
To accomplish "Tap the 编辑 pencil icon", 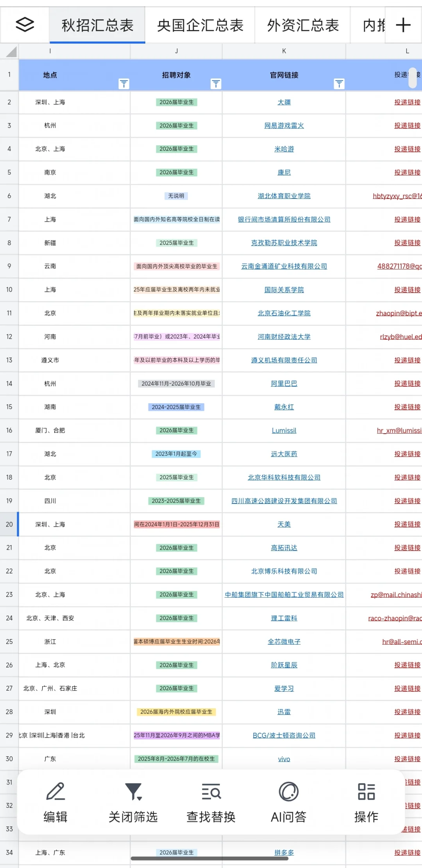I will 55,791.
